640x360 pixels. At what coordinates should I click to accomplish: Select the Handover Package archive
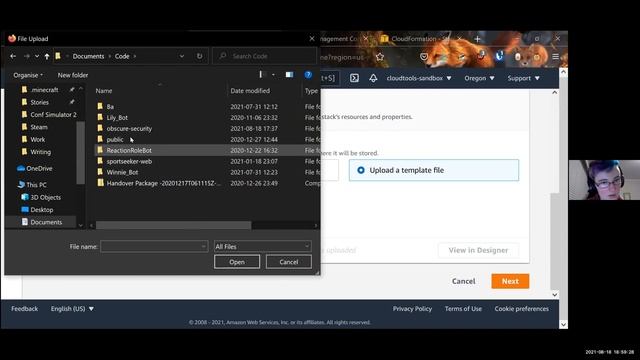pyautogui.click(x=163, y=183)
